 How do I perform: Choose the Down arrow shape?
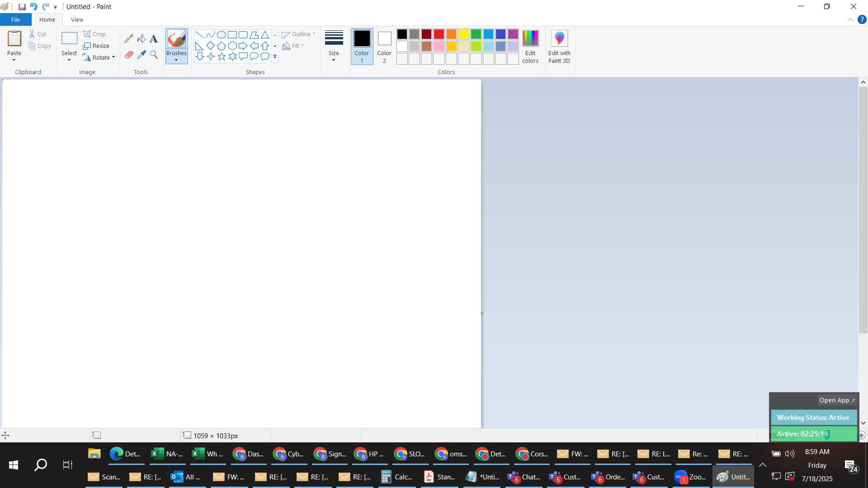tap(199, 56)
